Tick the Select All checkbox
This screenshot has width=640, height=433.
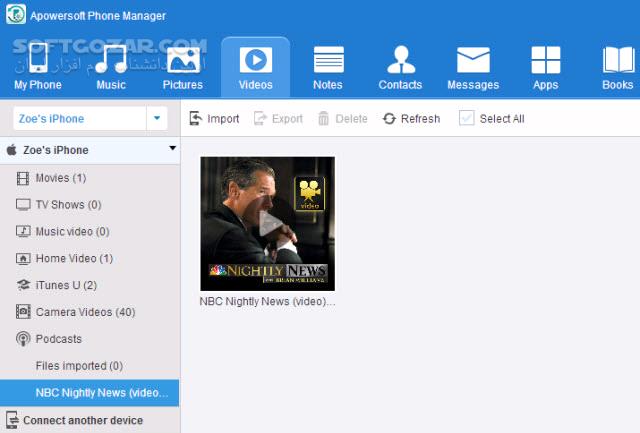(x=467, y=118)
